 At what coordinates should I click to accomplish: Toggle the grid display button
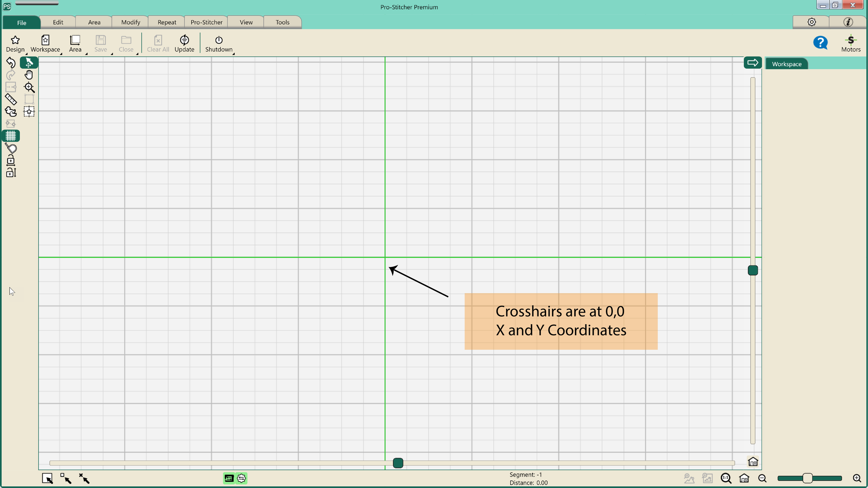pyautogui.click(x=11, y=136)
